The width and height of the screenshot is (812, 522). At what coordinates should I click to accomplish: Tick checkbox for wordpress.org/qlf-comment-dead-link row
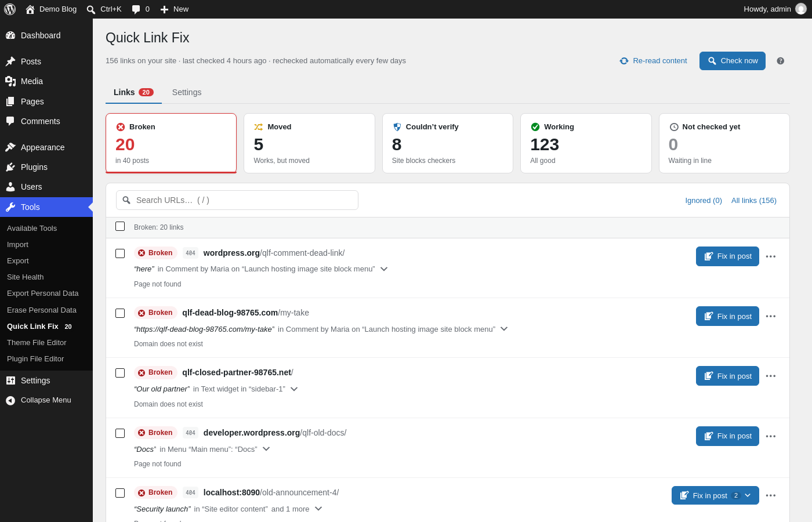point(120,253)
